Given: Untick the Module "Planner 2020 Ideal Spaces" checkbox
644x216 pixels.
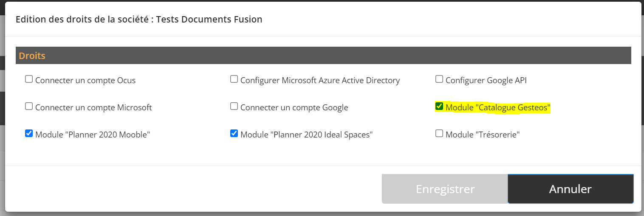Looking at the screenshot, I should (x=234, y=134).
